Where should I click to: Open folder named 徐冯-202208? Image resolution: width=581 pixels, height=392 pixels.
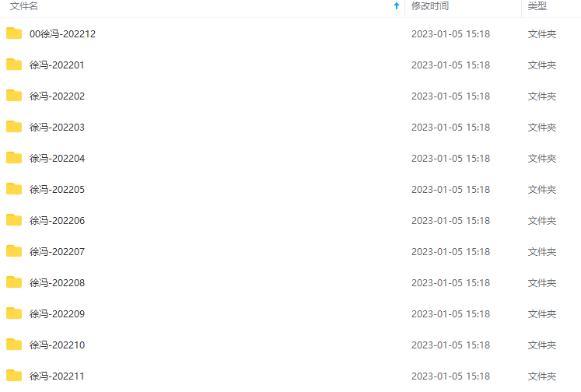[57, 283]
